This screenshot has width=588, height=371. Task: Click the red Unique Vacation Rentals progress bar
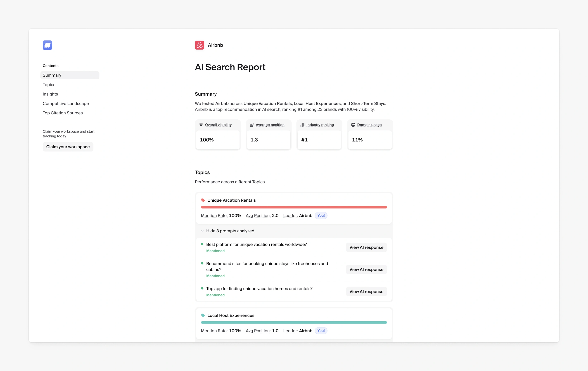[x=294, y=207]
